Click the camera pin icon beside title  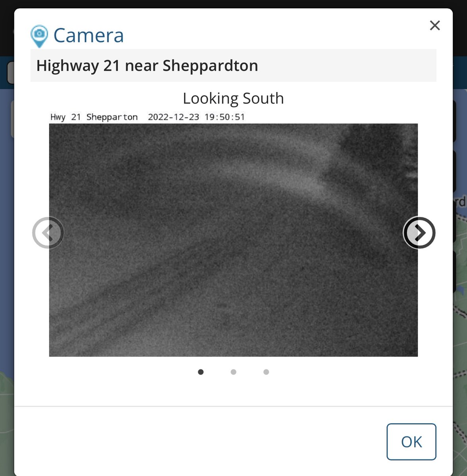pyautogui.click(x=39, y=36)
